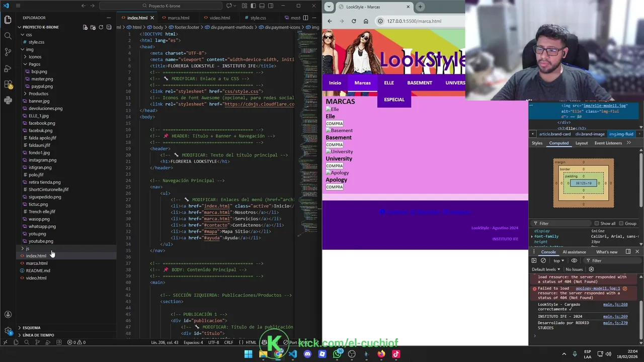Open Windows Start menu
The image size is (644, 362).
(249, 354)
